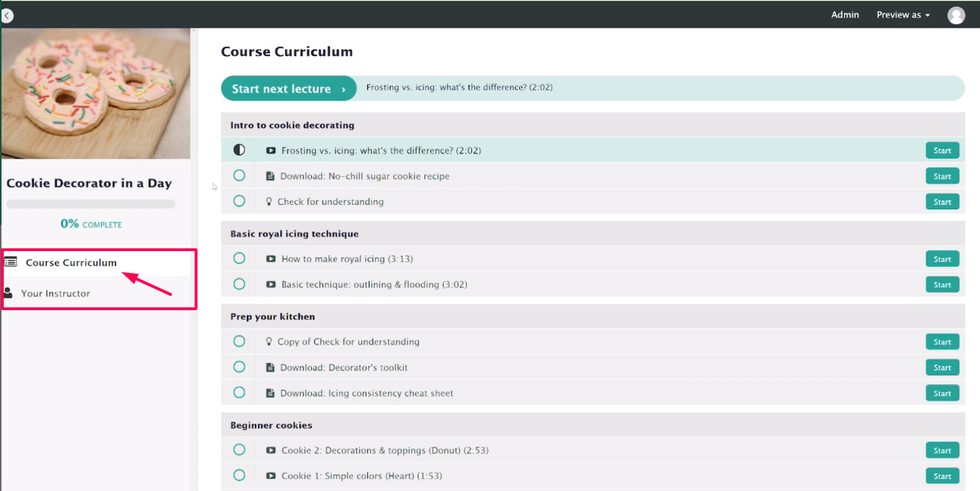980x491 pixels.
Task: Open the profile avatar at top right
Action: [x=956, y=14]
